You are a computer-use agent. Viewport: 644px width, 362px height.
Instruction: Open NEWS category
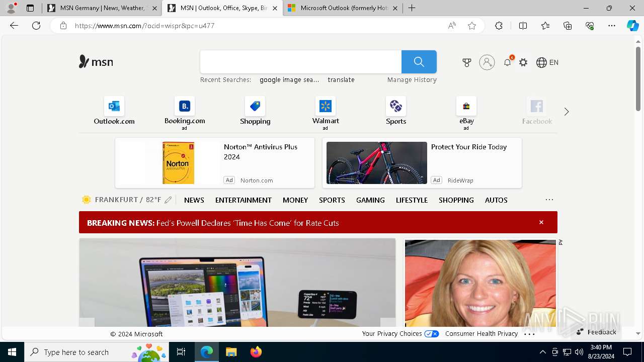coord(194,200)
